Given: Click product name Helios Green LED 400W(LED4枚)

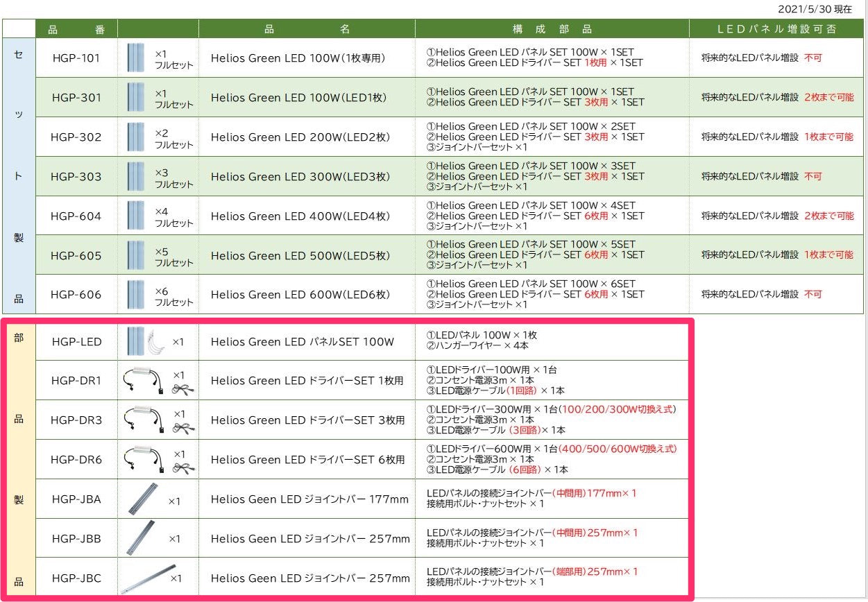Looking at the screenshot, I should [300, 216].
